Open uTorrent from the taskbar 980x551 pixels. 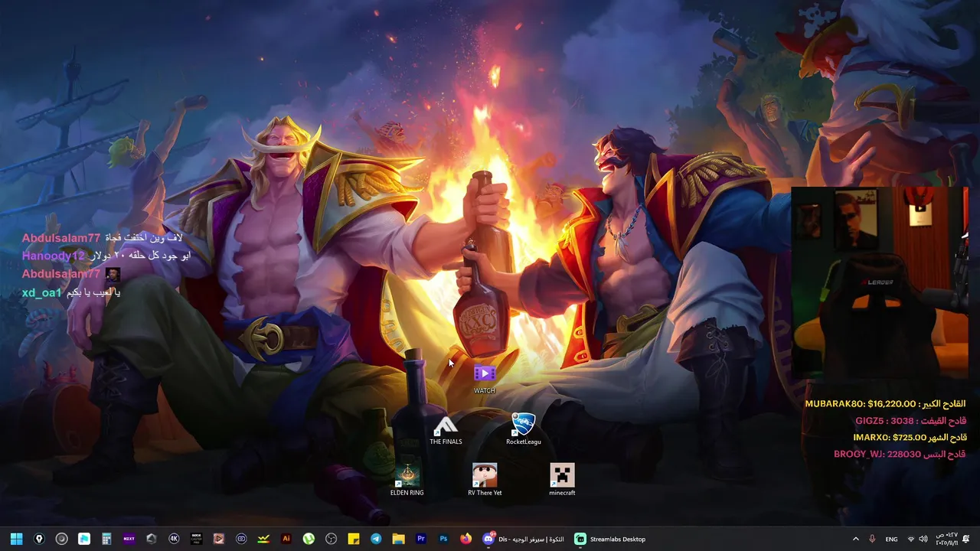click(x=309, y=539)
